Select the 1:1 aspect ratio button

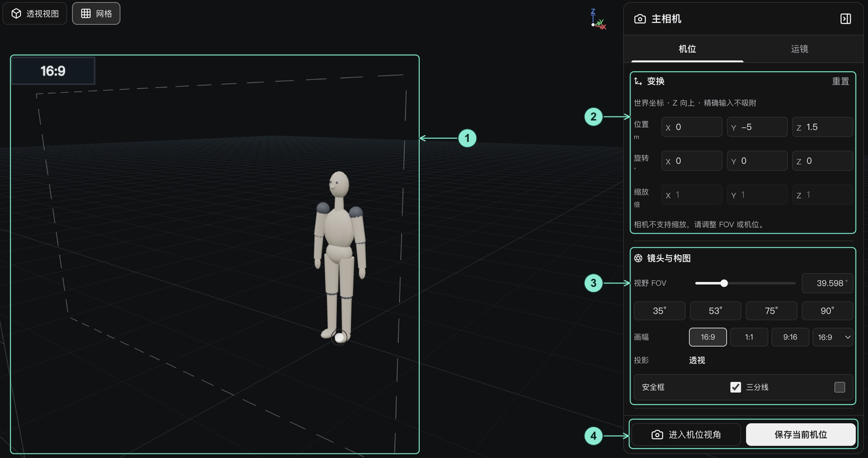click(x=749, y=337)
